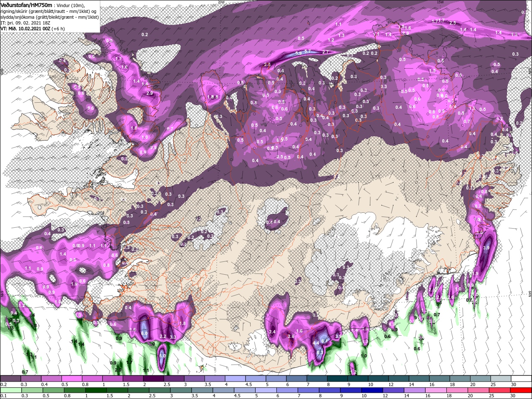
Task: Click the 2.9 precipitation value on the map
Action: [150, 94]
